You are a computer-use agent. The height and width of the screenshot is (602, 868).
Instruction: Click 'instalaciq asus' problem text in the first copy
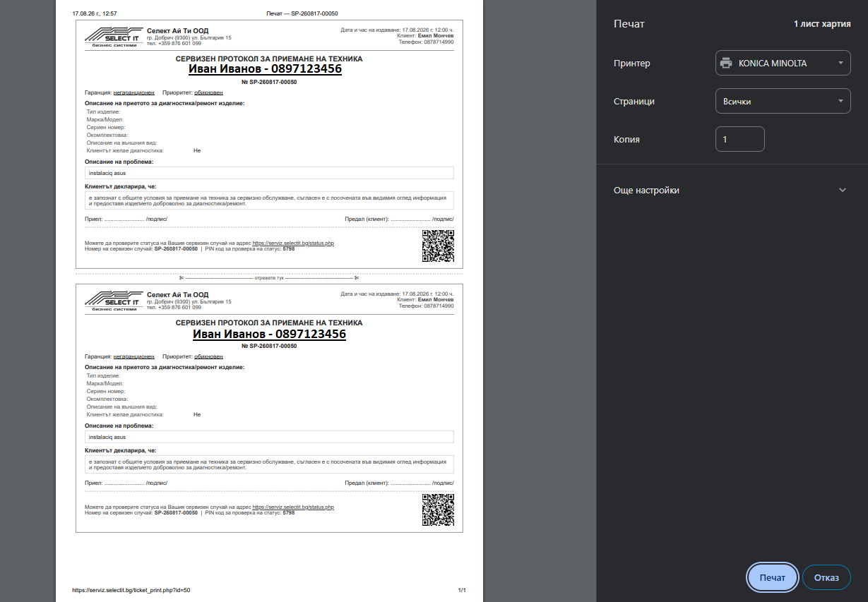tap(107, 172)
